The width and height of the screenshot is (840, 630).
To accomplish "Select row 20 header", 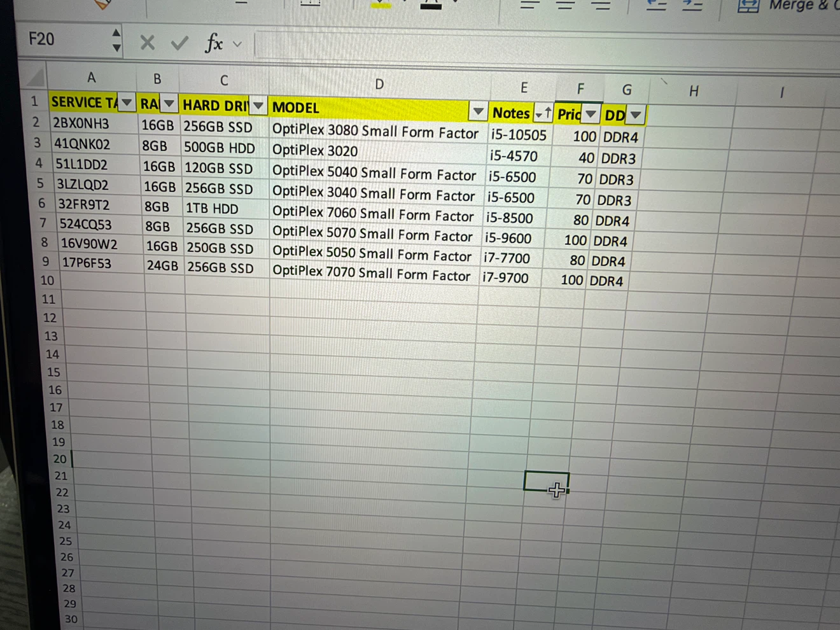I will coord(60,459).
